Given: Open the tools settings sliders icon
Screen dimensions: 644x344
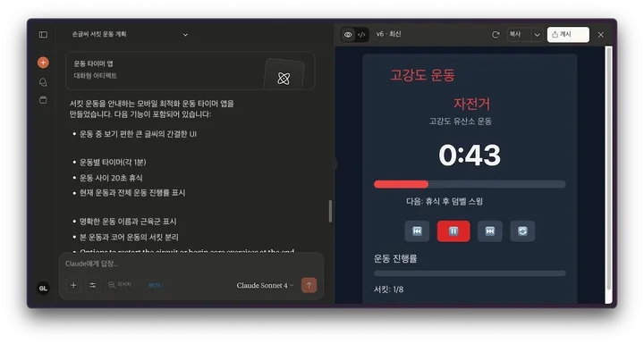Looking at the screenshot, I should pos(93,285).
